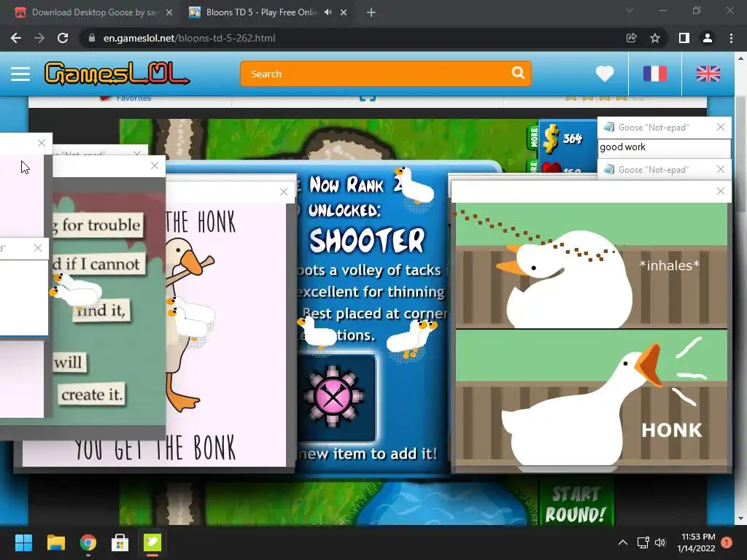Open the Windows Start menu
Viewport: 747px width, 560px height.
click(23, 542)
